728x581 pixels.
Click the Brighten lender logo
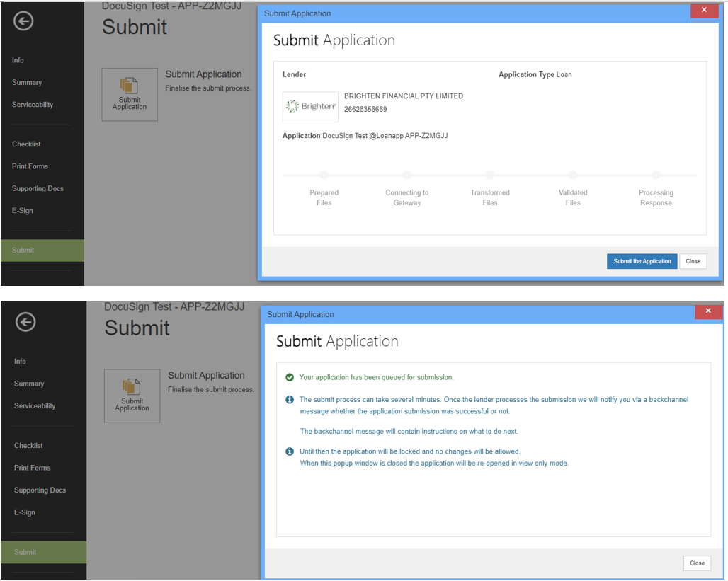310,107
